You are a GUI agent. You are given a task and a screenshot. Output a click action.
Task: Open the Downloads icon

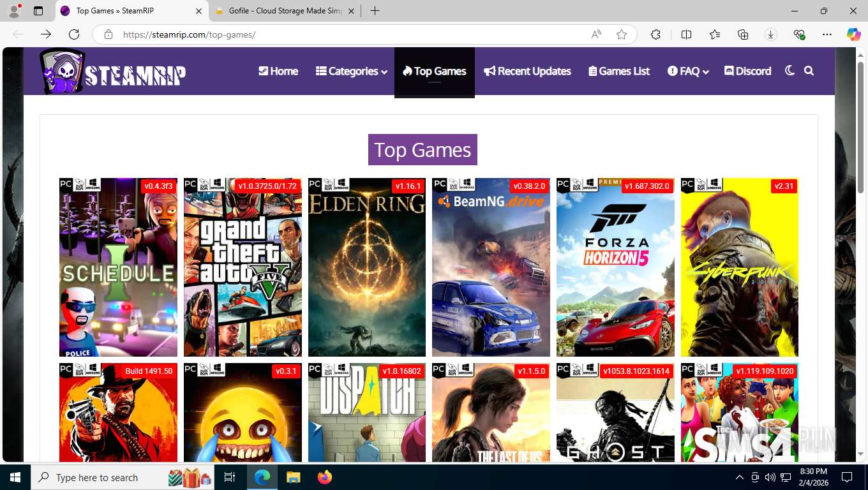pyautogui.click(x=770, y=34)
